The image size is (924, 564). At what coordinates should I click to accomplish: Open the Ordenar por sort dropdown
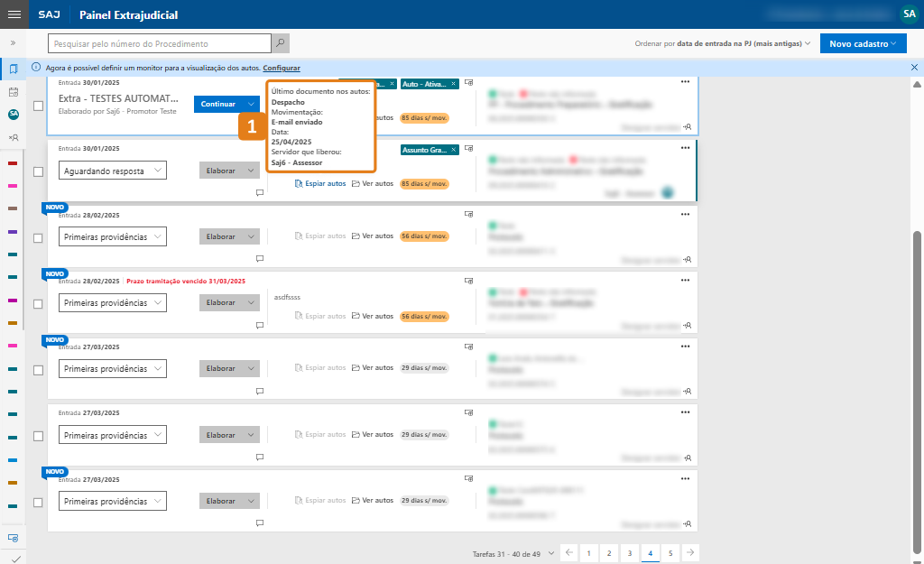tap(722, 43)
